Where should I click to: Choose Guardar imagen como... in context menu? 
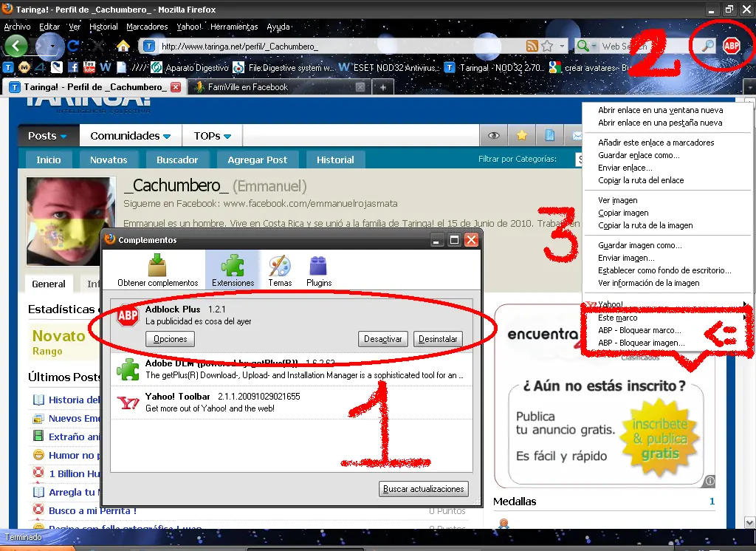pyautogui.click(x=640, y=245)
